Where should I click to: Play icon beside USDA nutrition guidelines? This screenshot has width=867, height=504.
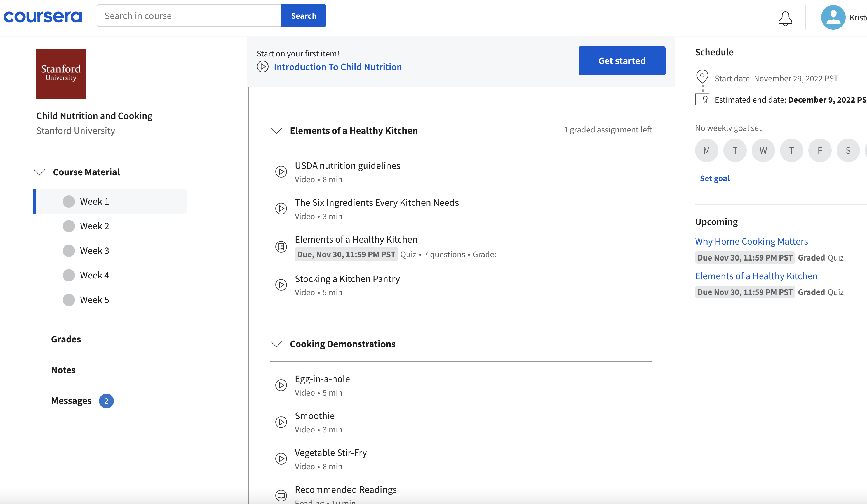(x=281, y=172)
